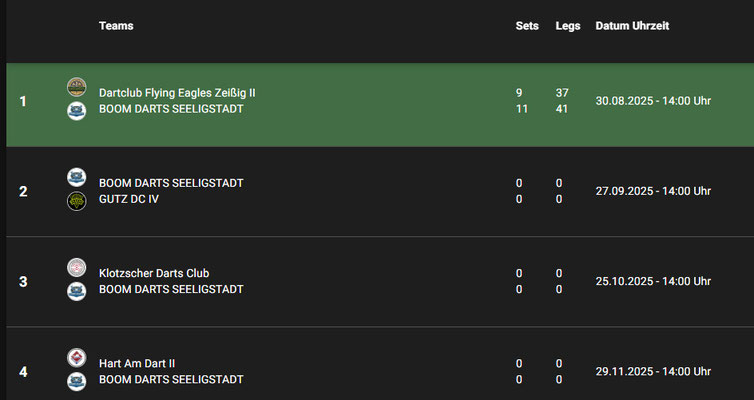Image resolution: width=754 pixels, height=400 pixels.
Task: Click the Sets column header
Action: [x=527, y=26]
